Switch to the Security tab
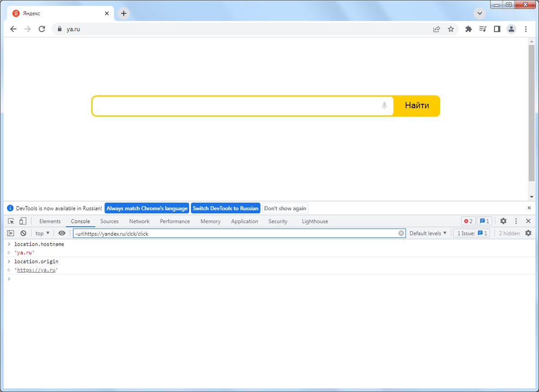539x392 pixels. (x=278, y=221)
